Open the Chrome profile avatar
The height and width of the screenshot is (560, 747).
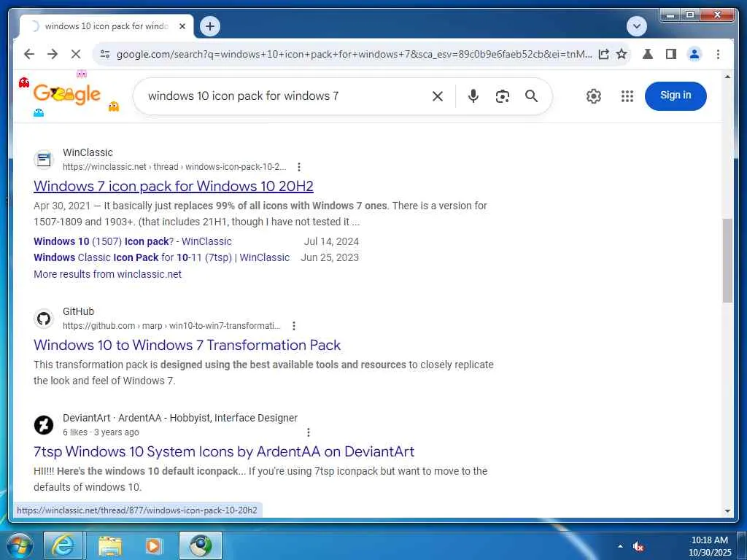pos(694,54)
